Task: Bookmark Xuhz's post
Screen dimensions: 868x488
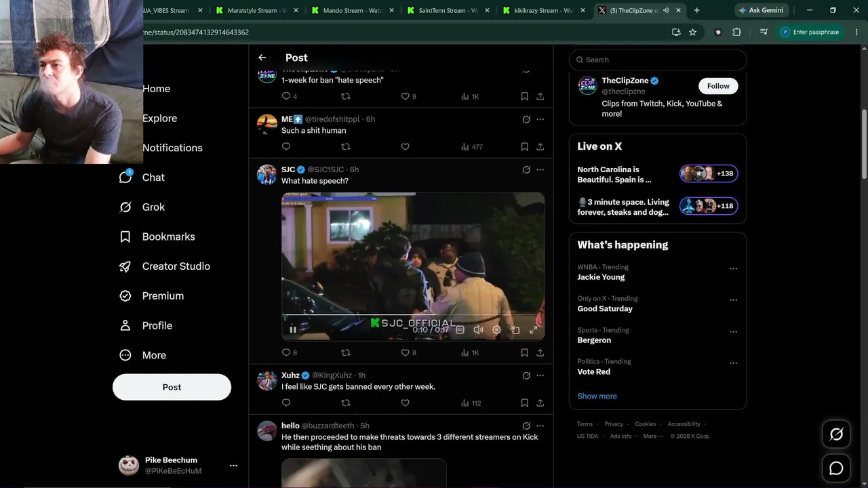Action: click(524, 403)
